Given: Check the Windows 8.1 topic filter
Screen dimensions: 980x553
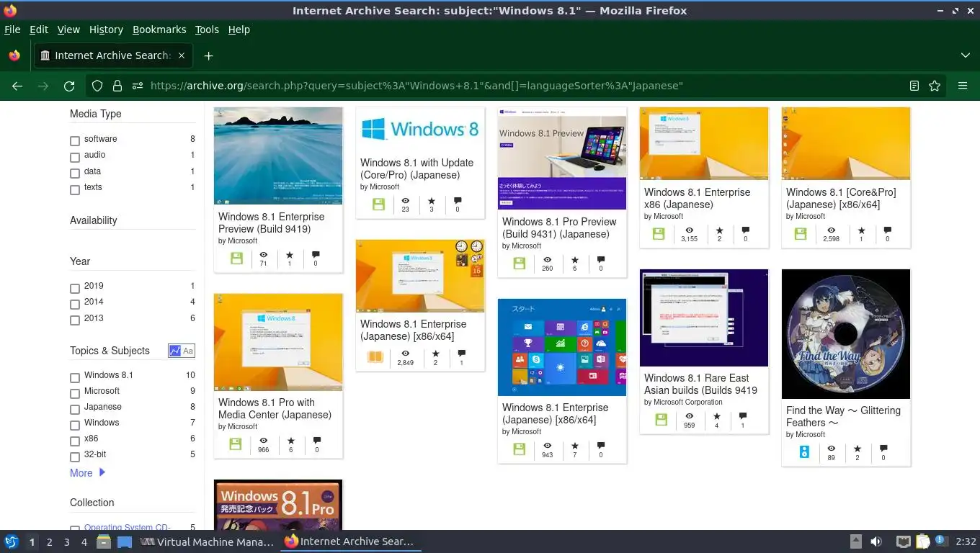Looking at the screenshot, I should click(75, 377).
